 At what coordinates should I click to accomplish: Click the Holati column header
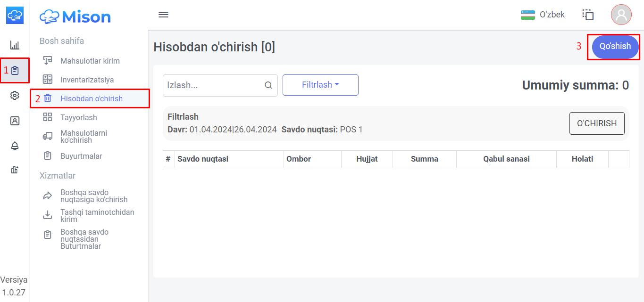pyautogui.click(x=582, y=159)
